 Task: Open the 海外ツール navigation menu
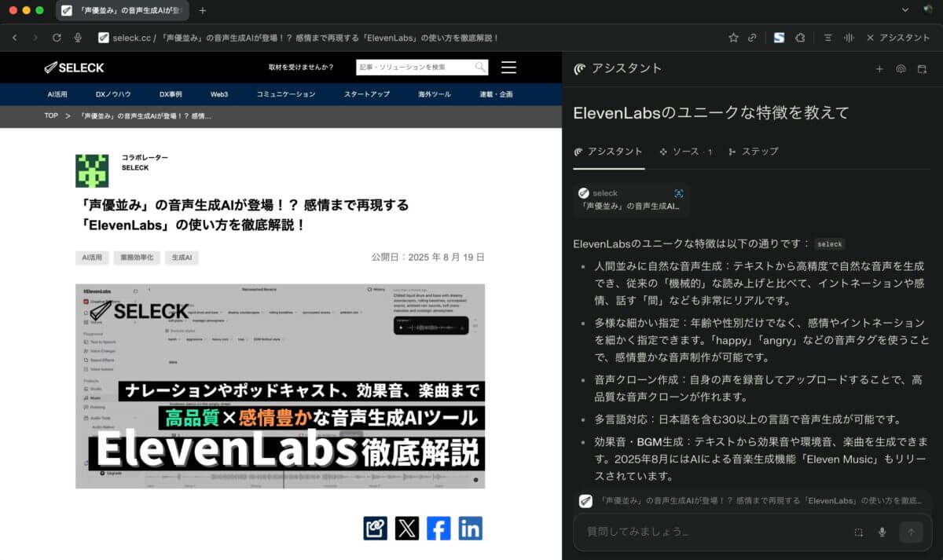435,94
